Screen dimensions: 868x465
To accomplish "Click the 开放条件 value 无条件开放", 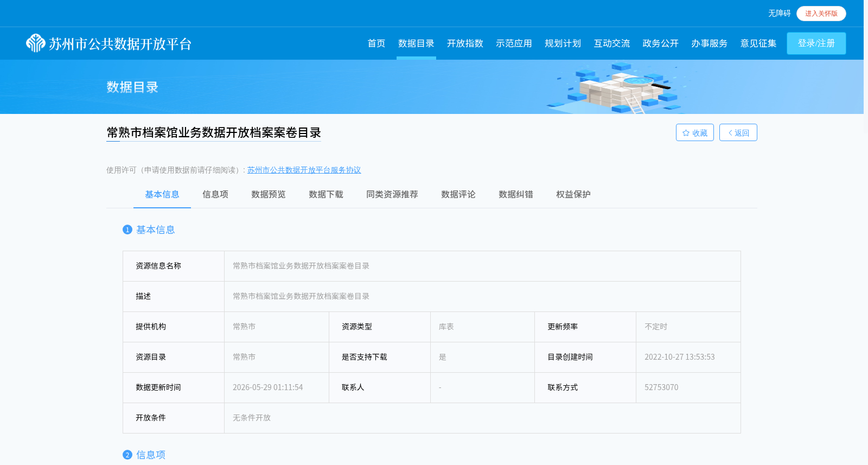I will [x=252, y=418].
